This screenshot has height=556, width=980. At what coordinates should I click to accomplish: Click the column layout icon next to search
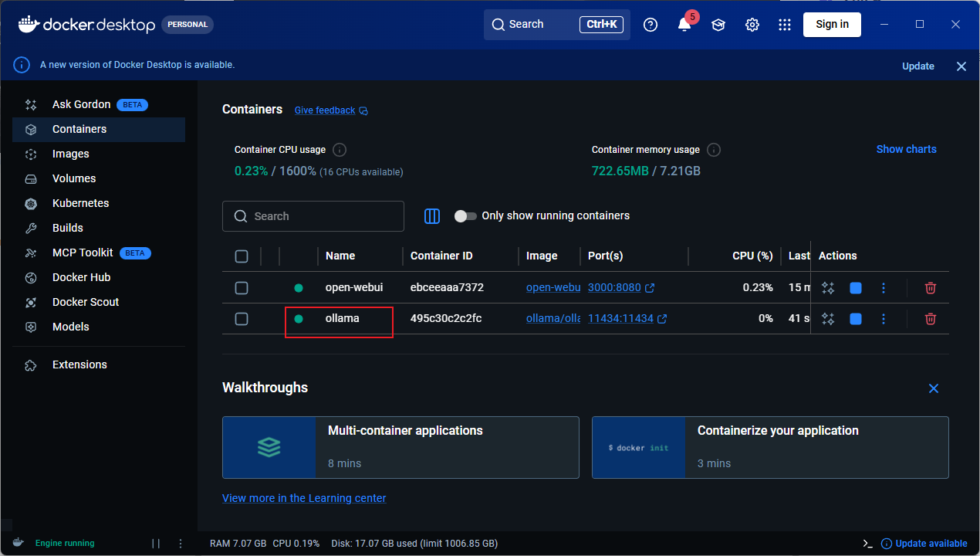[432, 216]
